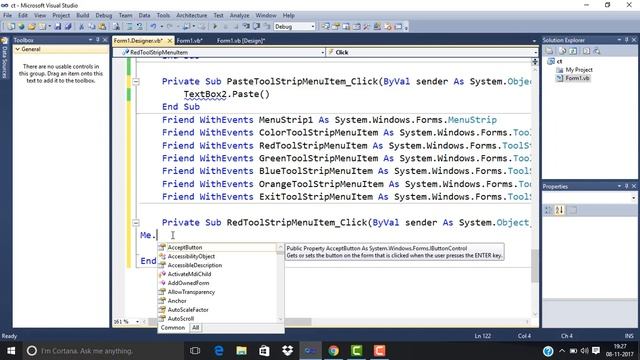Click the editor horizontal scrollbar thumb

(298, 322)
